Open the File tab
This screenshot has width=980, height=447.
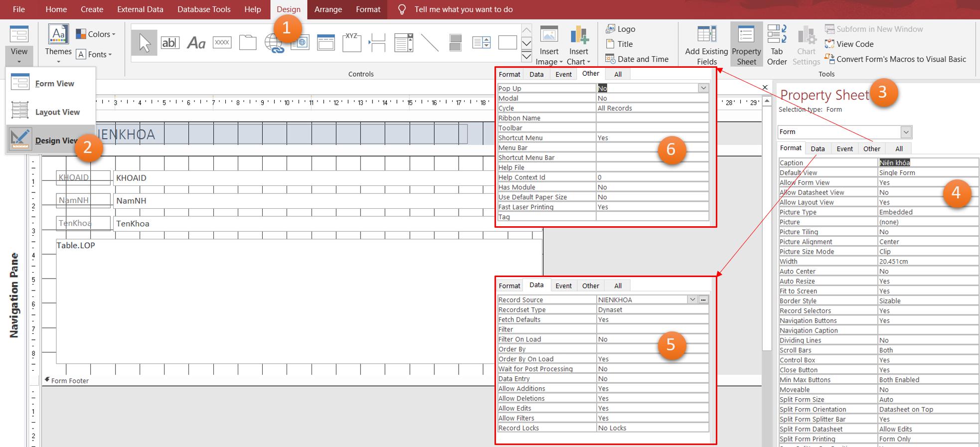(18, 9)
